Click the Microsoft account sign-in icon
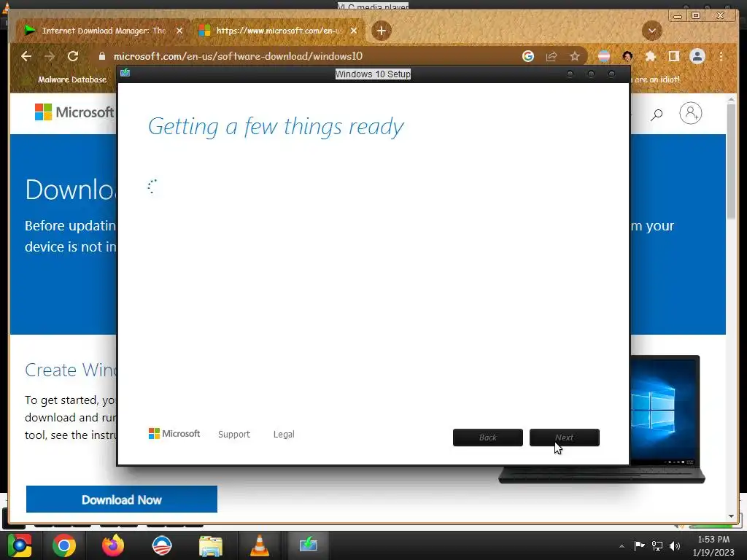Viewport: 747px width, 560px height. coord(690,113)
